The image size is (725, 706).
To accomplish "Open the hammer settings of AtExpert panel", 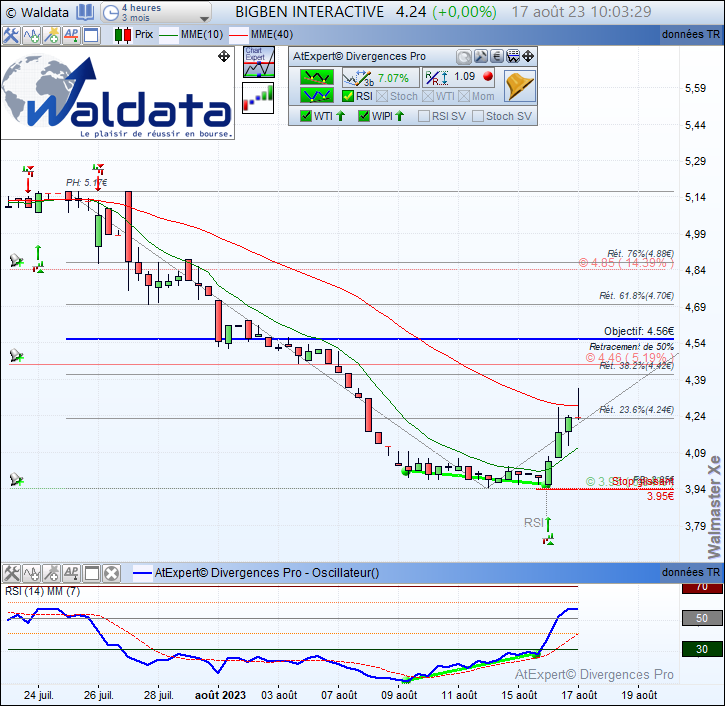I will (x=480, y=57).
